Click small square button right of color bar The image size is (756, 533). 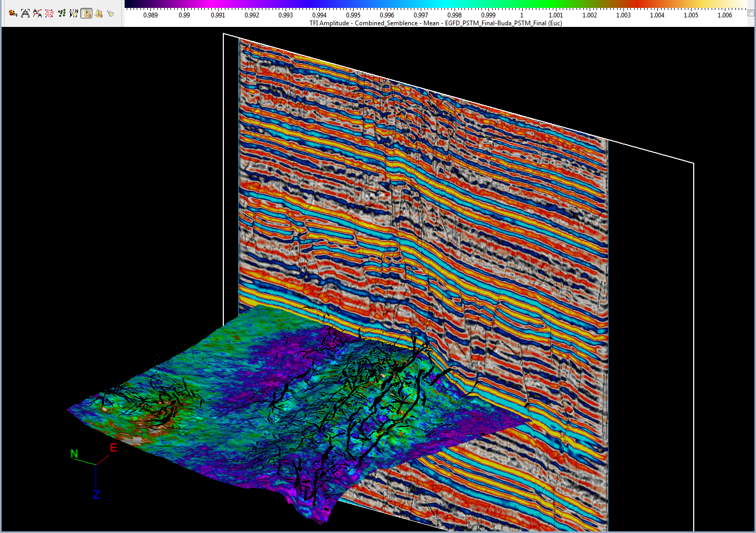(751, 13)
